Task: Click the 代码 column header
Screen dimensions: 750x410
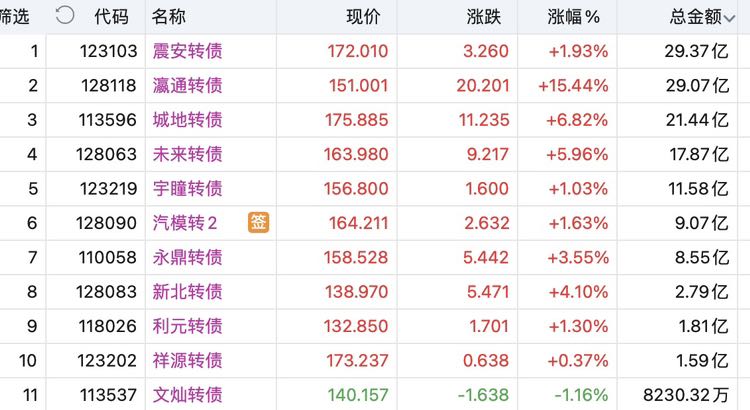Action: pos(111,17)
